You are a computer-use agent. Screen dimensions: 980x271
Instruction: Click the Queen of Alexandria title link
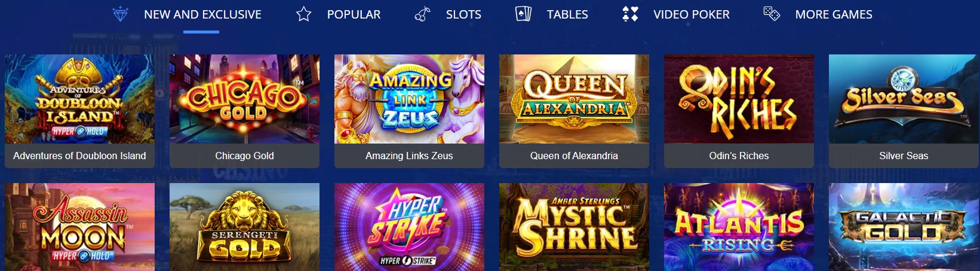(574, 156)
